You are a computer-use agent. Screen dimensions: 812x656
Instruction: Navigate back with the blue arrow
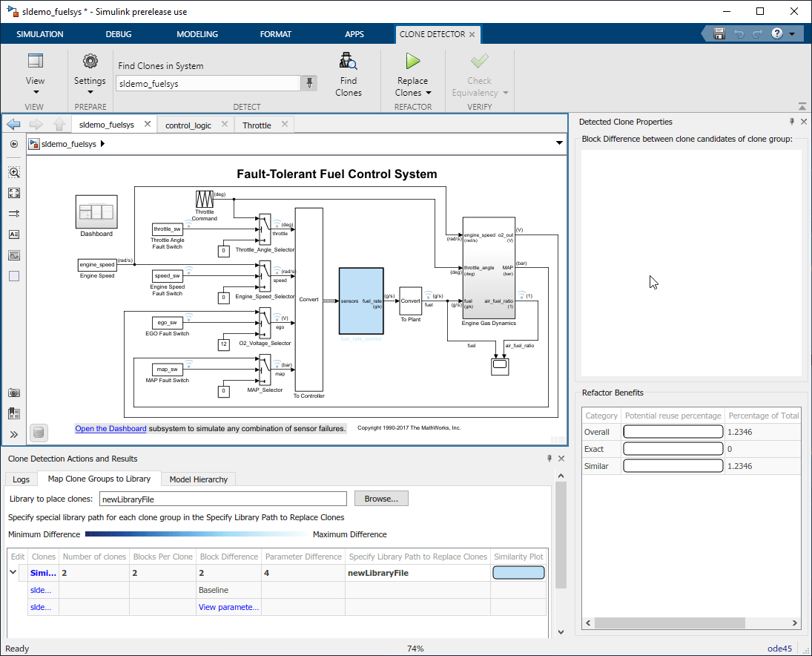pos(13,125)
